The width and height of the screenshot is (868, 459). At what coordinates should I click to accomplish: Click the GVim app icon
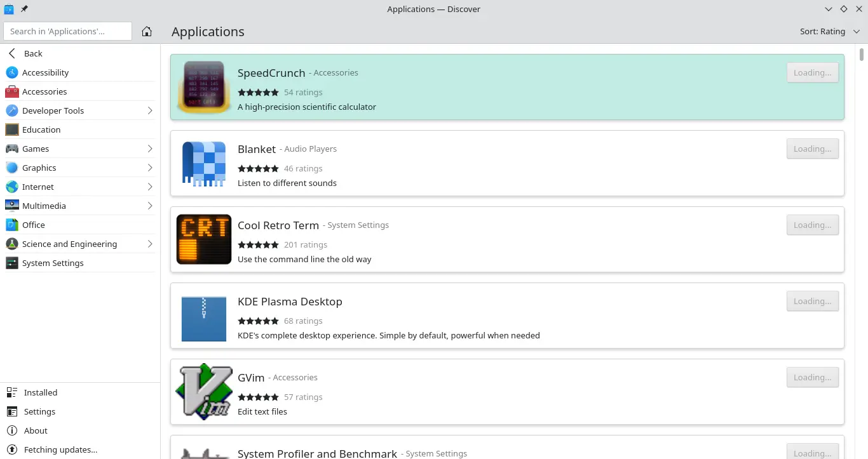(x=204, y=392)
